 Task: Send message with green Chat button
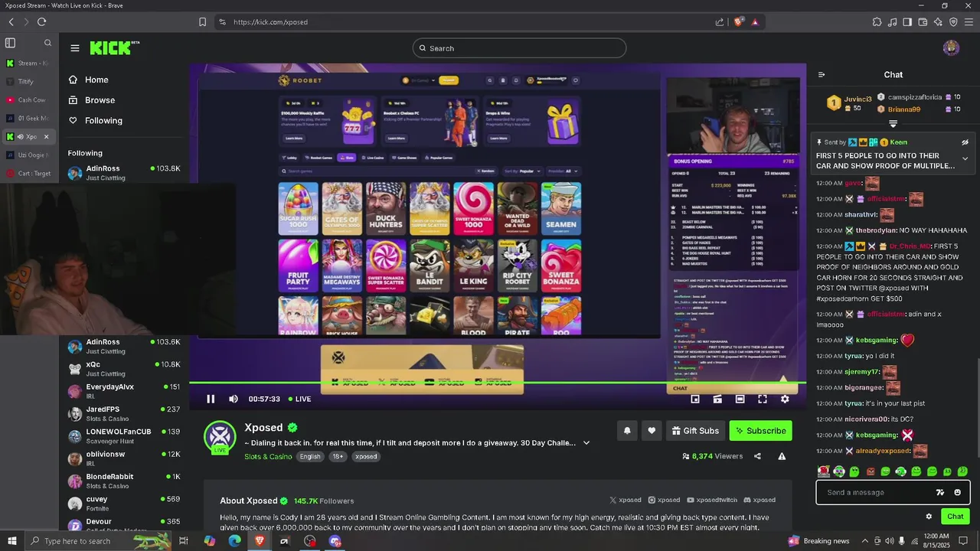(955, 517)
